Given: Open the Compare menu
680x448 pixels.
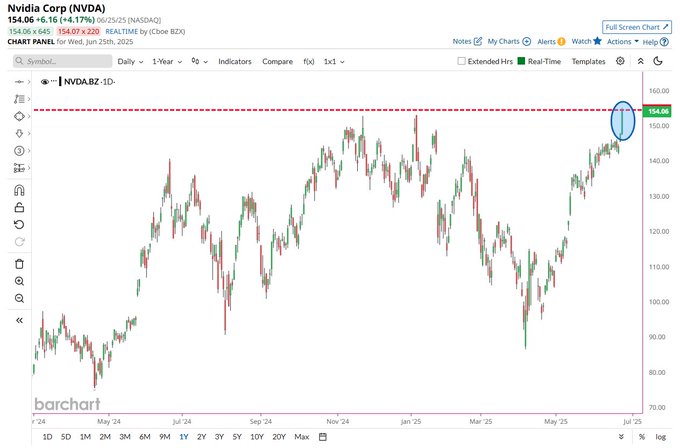Looking at the screenshot, I should point(277,62).
